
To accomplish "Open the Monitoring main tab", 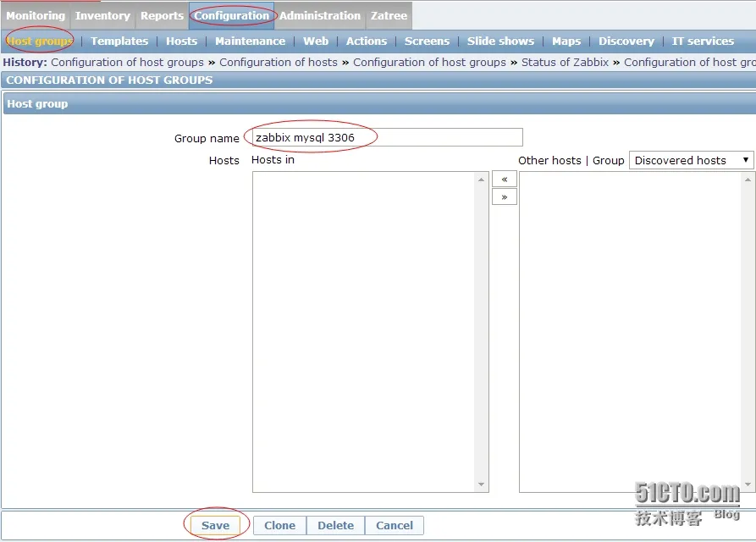I will point(36,15).
